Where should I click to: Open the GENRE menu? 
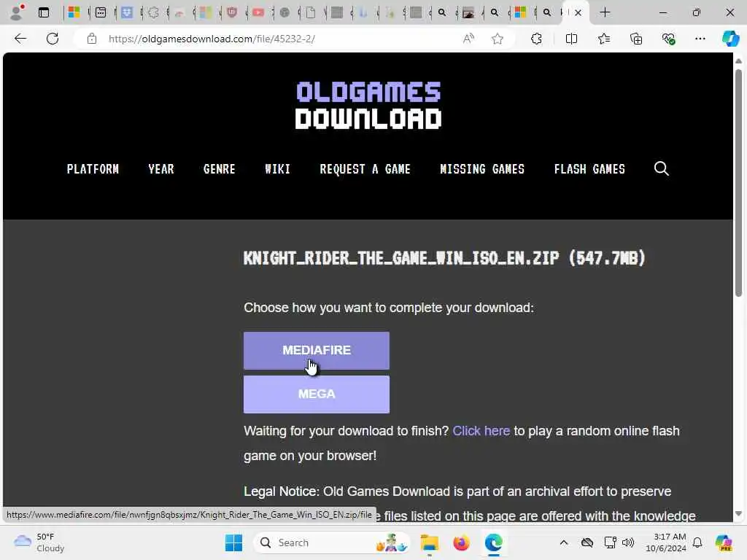(219, 169)
